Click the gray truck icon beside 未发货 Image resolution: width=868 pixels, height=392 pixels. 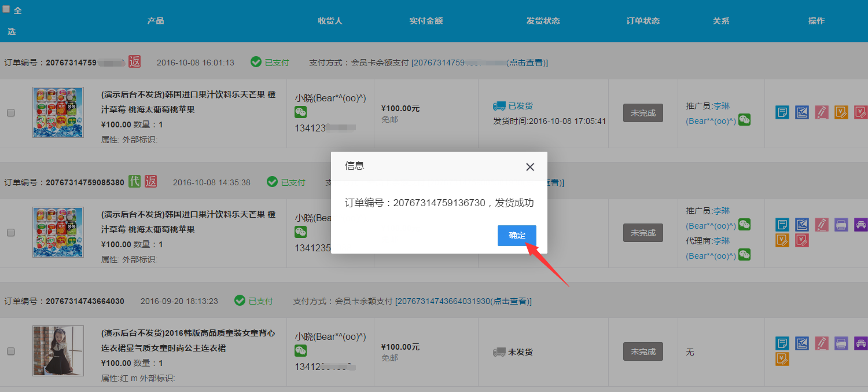(499, 352)
